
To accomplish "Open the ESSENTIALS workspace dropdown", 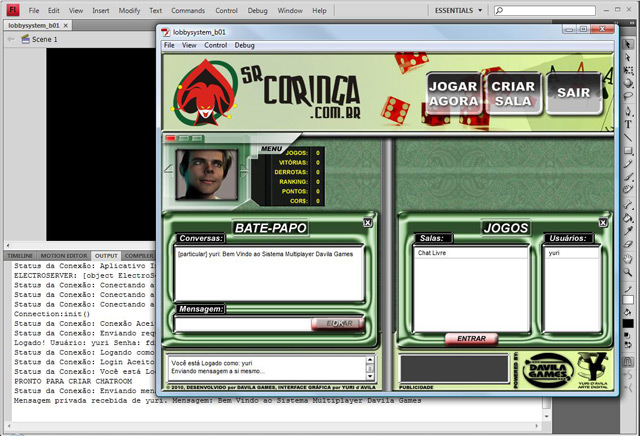I will [458, 10].
